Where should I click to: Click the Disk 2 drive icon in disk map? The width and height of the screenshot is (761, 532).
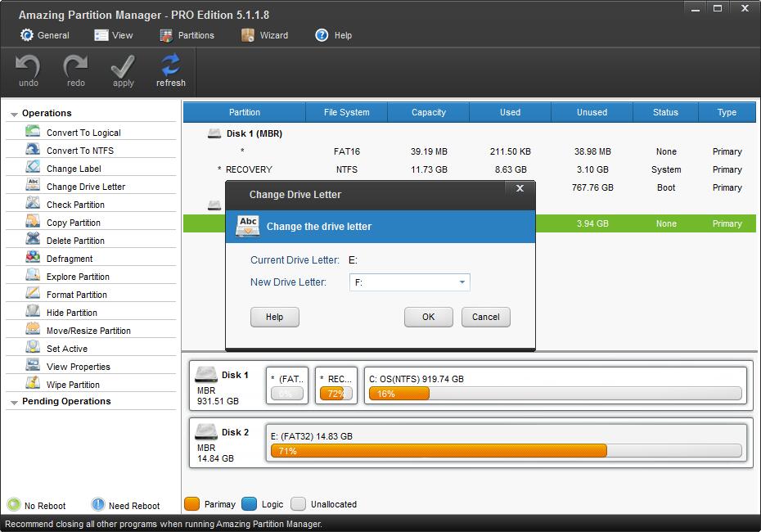pyautogui.click(x=205, y=431)
